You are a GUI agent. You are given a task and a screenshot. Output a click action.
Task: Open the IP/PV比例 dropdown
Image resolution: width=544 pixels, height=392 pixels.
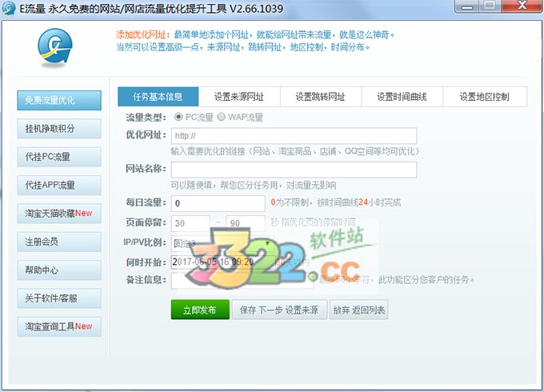coord(222,243)
